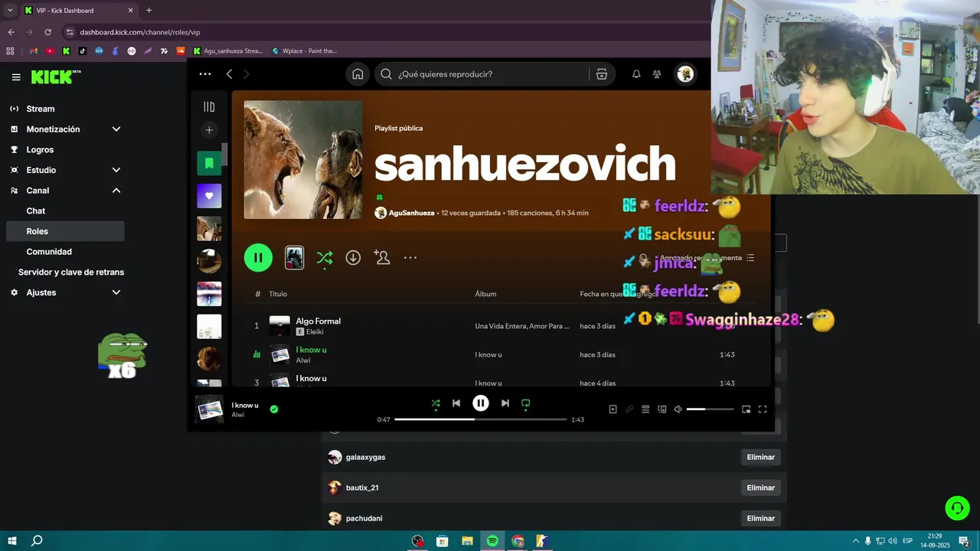Open Liked Songs heart tile in library
980x551 pixels.
(209, 196)
